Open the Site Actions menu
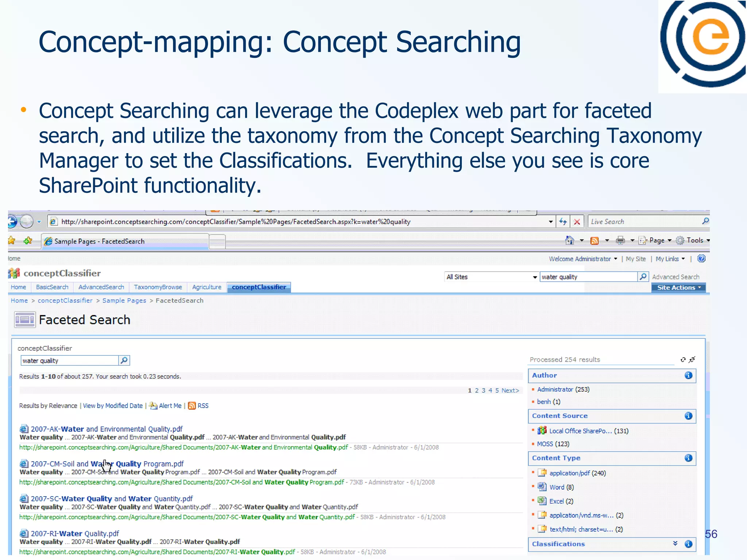 (679, 288)
